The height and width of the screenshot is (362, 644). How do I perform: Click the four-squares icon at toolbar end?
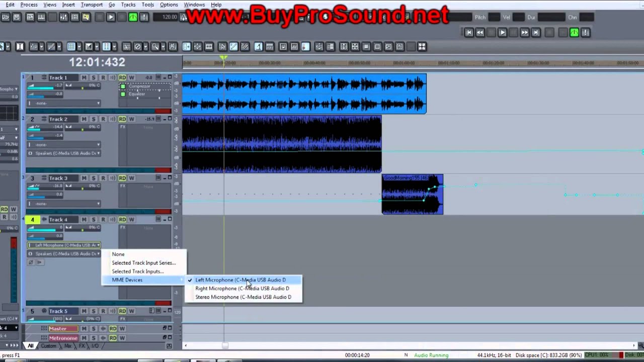(422, 47)
